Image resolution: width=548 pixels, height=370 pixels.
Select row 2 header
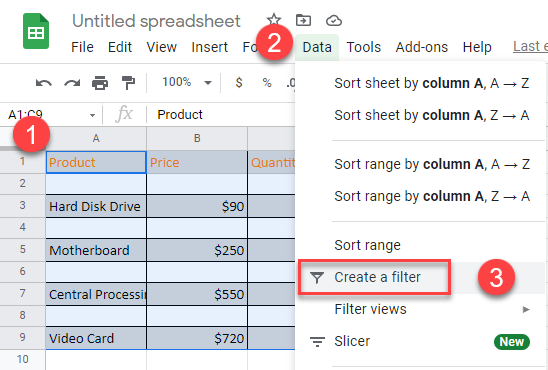click(23, 183)
